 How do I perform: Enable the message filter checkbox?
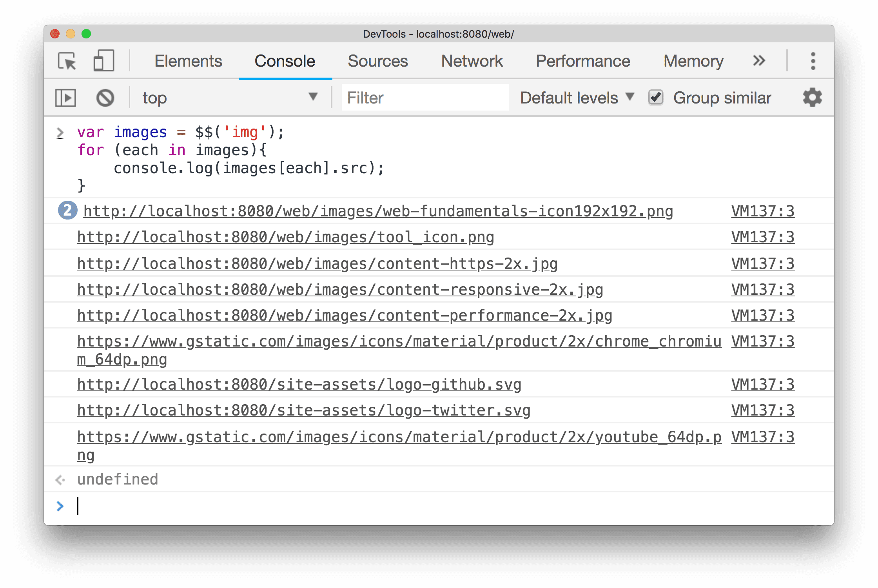click(x=654, y=98)
